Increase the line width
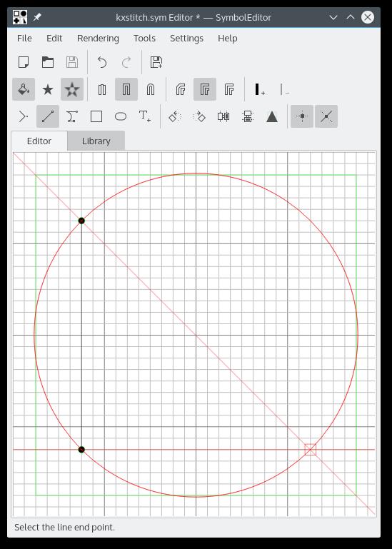This screenshot has height=549, width=392. 260,89
